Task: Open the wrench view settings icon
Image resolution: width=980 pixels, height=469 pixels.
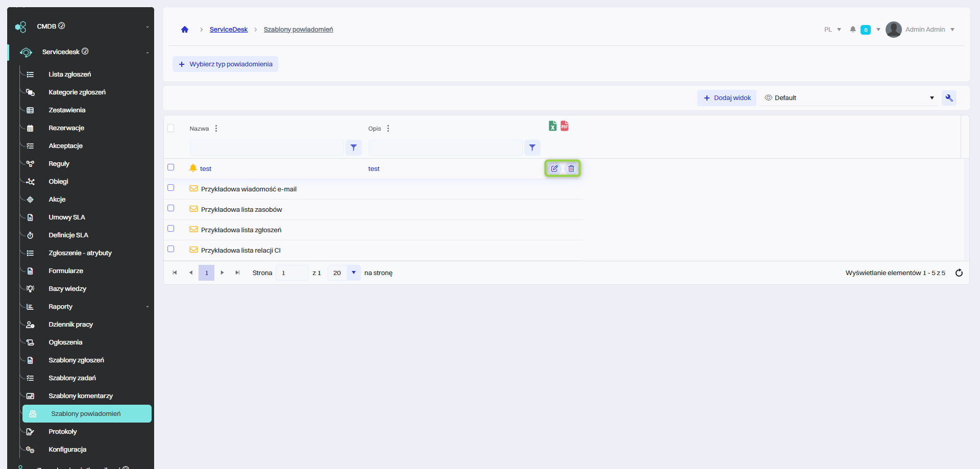Action: pos(949,98)
